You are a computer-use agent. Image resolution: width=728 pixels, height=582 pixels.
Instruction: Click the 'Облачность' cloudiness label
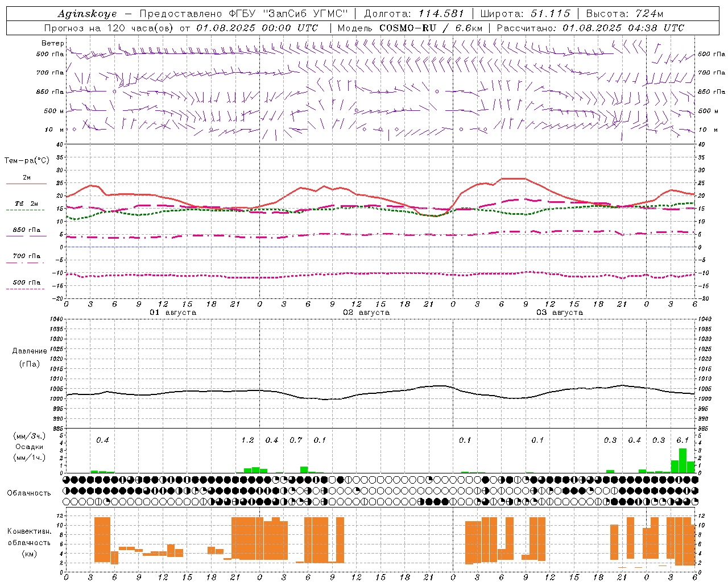tap(29, 493)
